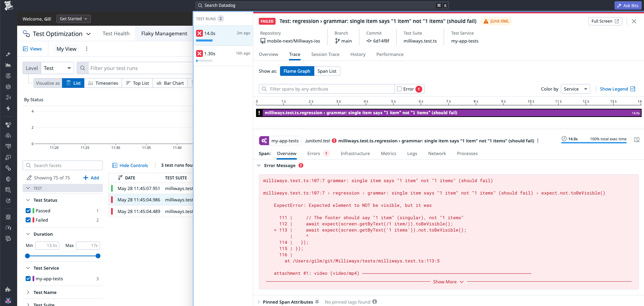The image size is (644, 306).
Task: Uncheck the Failed test status checkbox
Action: point(28,220)
